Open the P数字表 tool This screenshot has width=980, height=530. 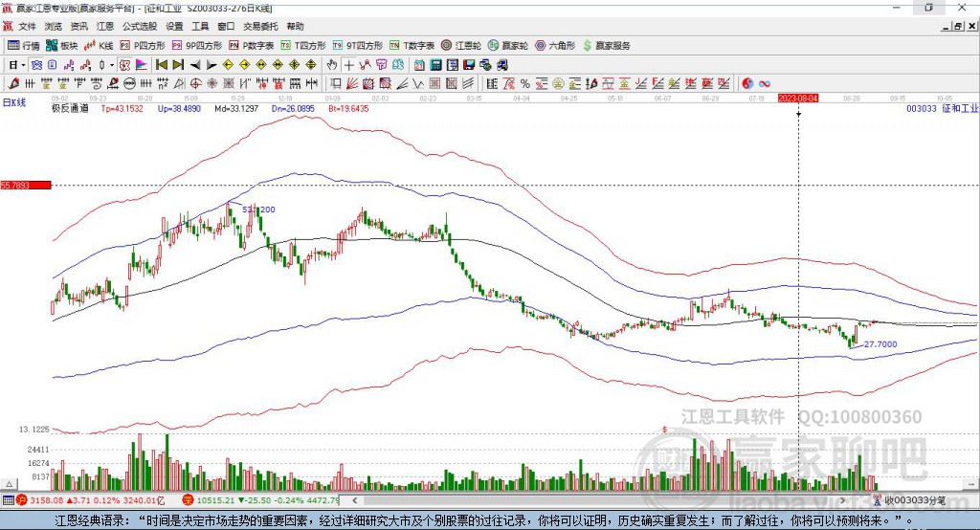click(x=252, y=46)
